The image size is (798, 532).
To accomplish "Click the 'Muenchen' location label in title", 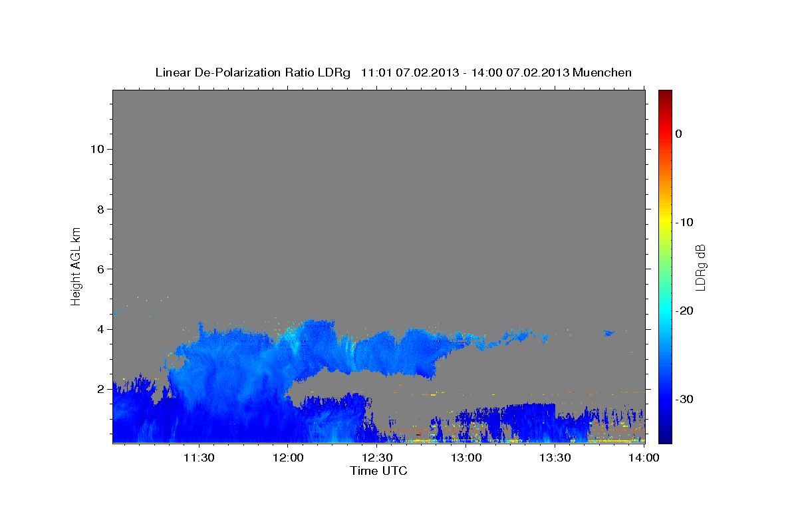I will 602,72.
